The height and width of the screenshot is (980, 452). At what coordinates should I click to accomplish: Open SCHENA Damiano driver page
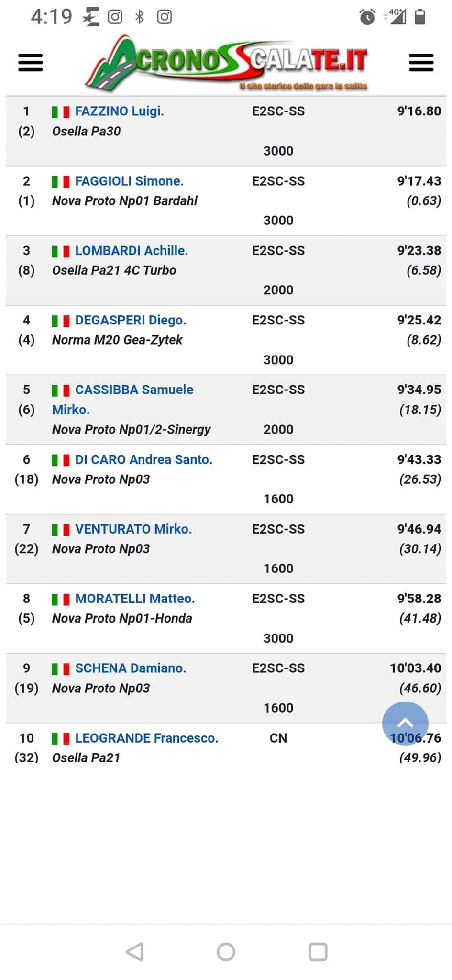131,668
